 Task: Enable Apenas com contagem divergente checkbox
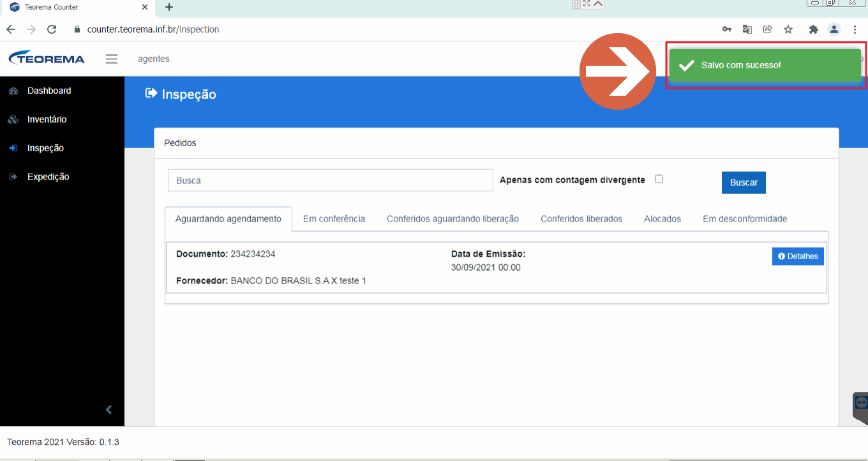click(x=659, y=179)
